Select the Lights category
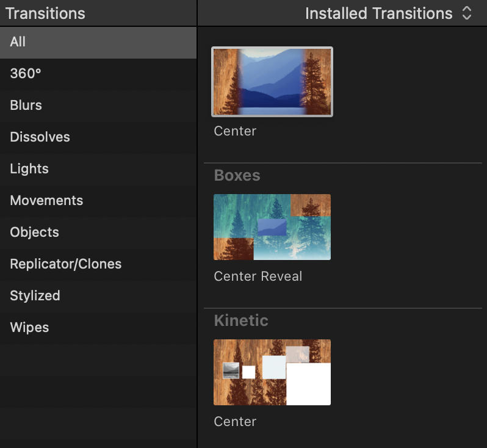 coord(98,169)
